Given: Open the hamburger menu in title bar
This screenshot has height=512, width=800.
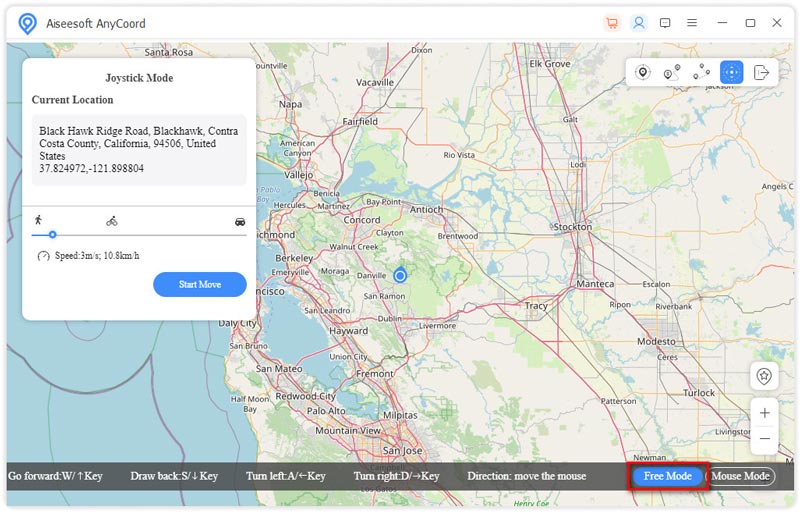Looking at the screenshot, I should coord(692,23).
